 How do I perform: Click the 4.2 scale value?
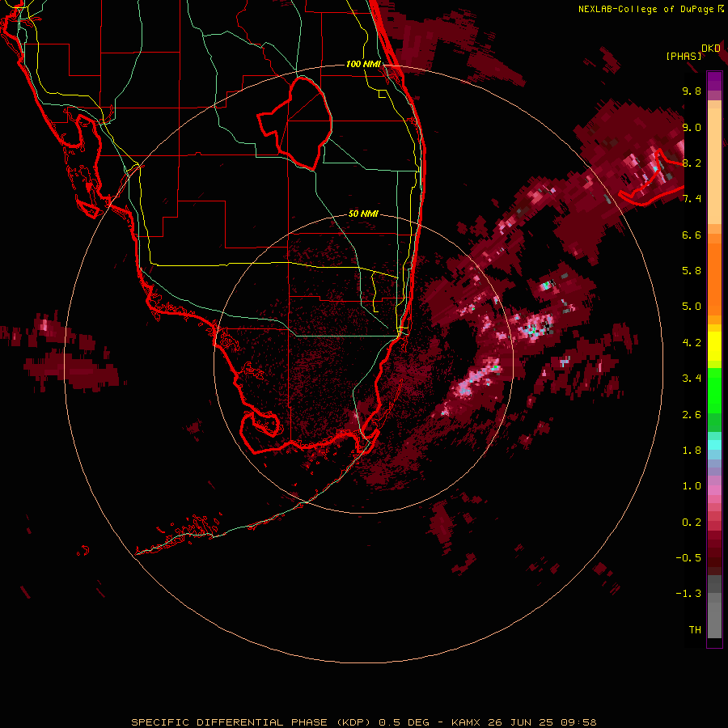(x=692, y=343)
